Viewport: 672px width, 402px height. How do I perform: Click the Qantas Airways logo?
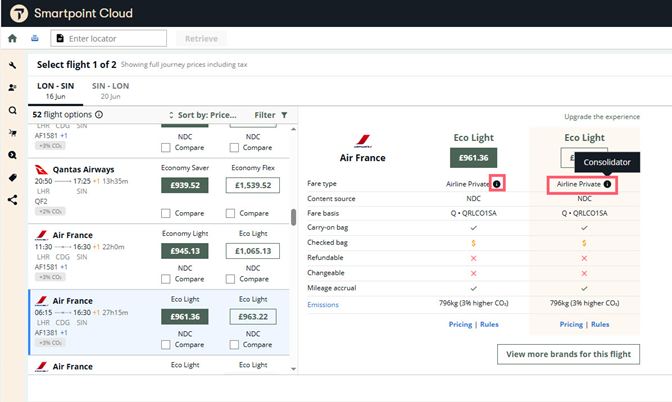41,169
